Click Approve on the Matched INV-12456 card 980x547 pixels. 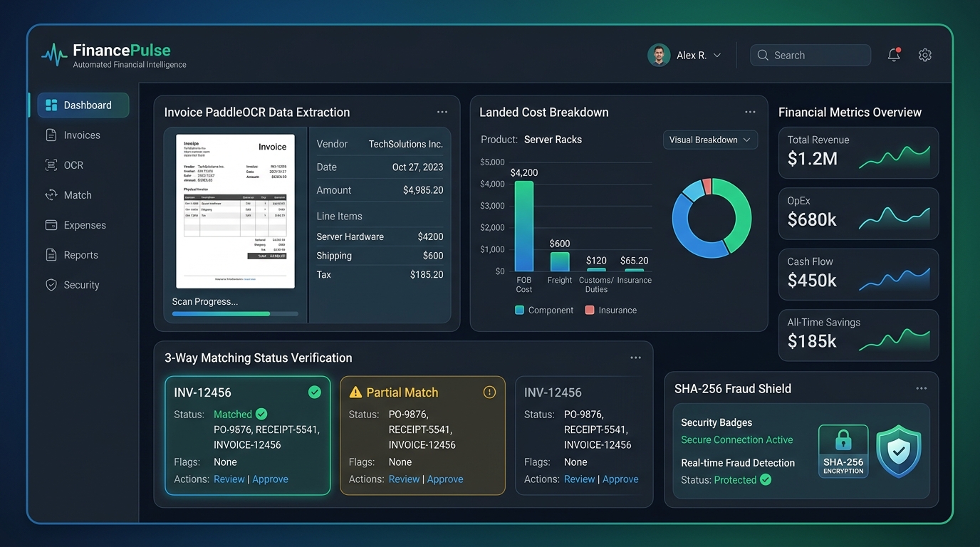coord(270,479)
